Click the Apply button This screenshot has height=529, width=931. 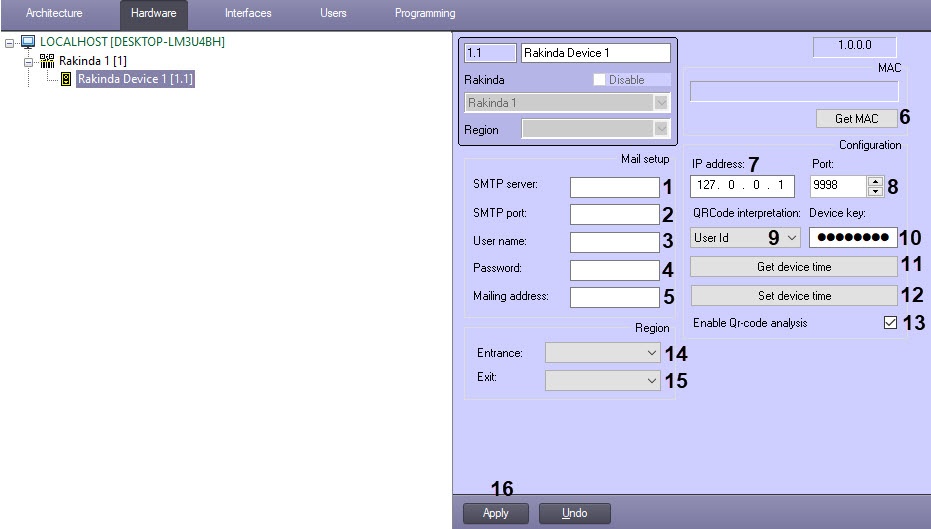[496, 513]
